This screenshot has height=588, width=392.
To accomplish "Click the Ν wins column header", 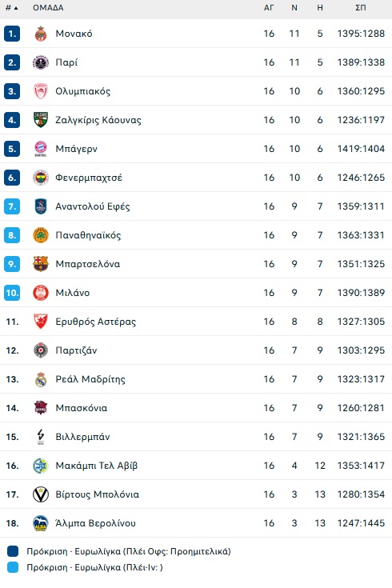I will point(294,8).
